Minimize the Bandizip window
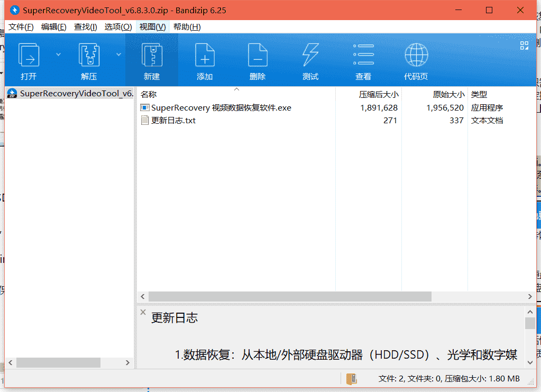Viewport: 541px width, 392px height. click(x=459, y=11)
